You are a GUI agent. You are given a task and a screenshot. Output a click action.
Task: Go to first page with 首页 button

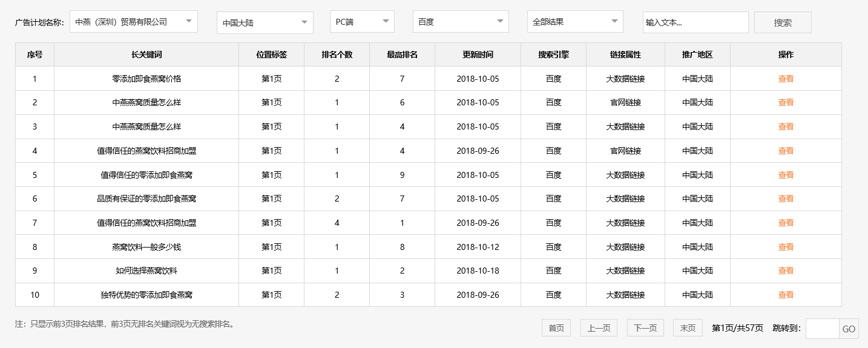click(556, 328)
